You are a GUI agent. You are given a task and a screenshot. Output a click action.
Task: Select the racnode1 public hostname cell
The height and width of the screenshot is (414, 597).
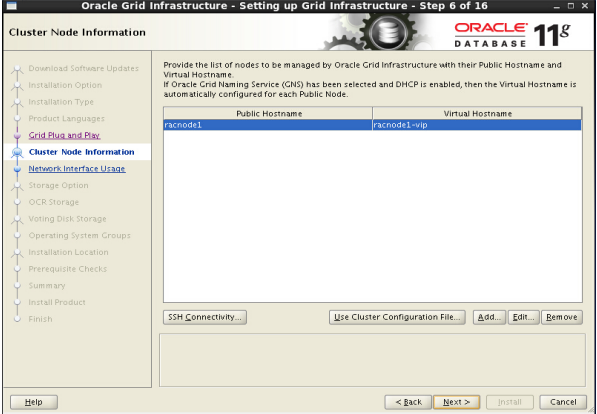click(x=268, y=125)
